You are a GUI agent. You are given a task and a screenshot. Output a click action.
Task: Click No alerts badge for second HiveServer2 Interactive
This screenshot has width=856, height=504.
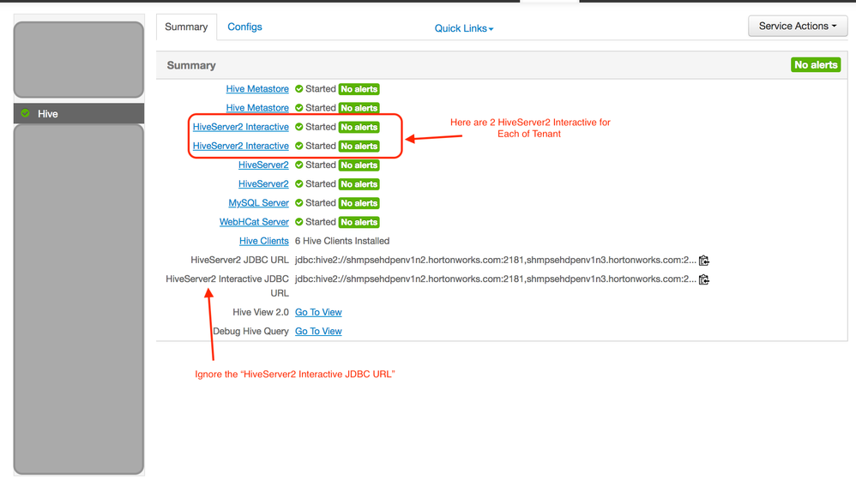pos(359,147)
